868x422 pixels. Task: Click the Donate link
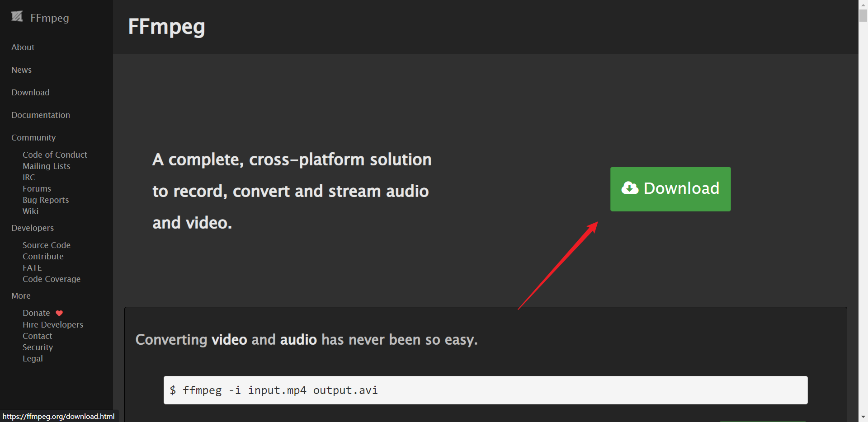click(x=36, y=313)
